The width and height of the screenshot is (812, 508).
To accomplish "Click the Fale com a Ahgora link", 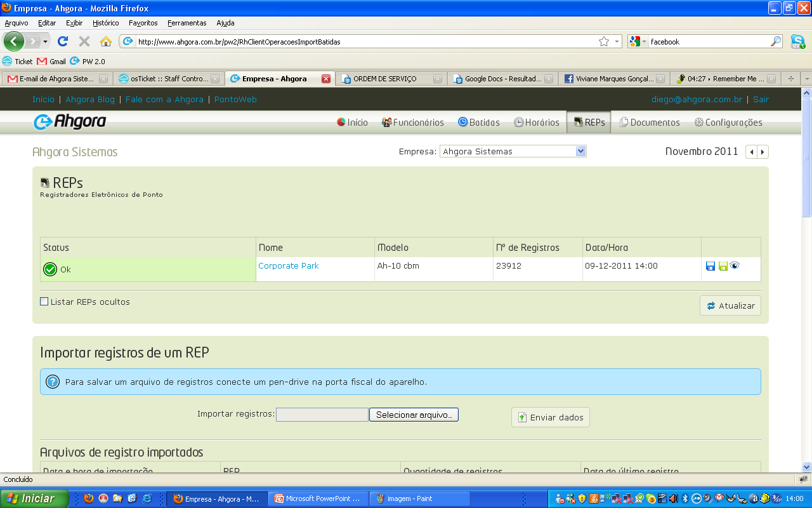I will [164, 100].
